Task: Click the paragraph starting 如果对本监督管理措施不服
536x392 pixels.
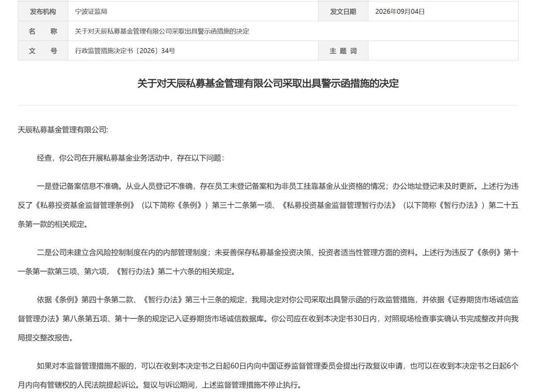Action: click(268, 375)
